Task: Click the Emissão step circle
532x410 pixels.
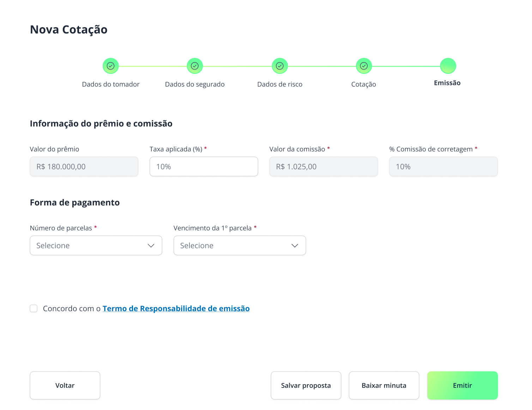Action: pyautogui.click(x=448, y=66)
